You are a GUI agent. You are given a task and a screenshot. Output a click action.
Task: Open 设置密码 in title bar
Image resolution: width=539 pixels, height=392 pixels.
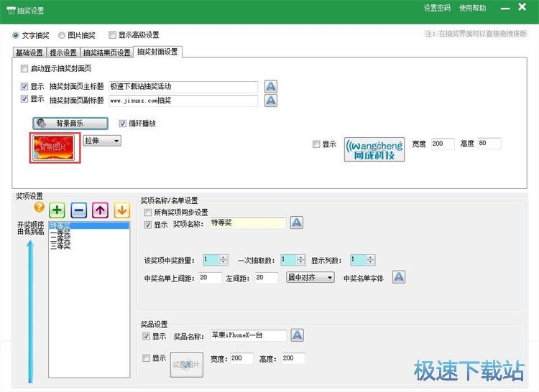437,8
